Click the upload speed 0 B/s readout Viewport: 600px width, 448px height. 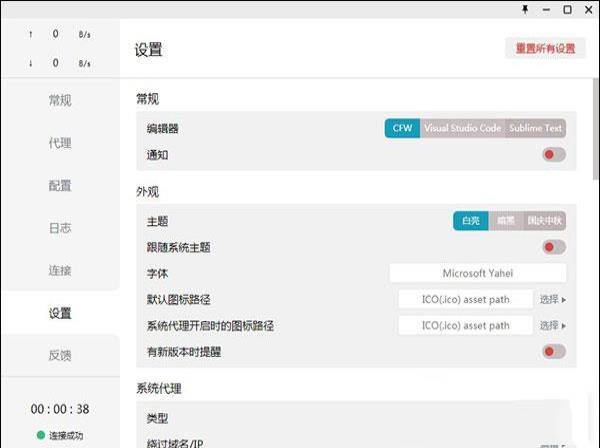(x=60, y=34)
